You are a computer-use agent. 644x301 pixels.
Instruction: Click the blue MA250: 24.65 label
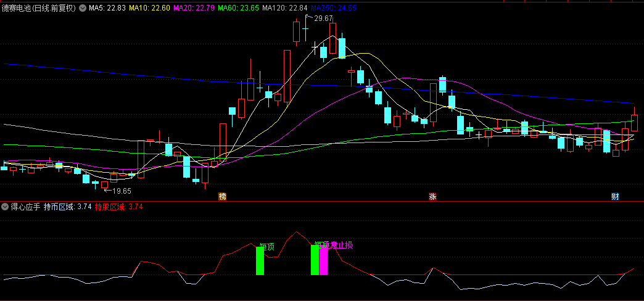(334, 8)
